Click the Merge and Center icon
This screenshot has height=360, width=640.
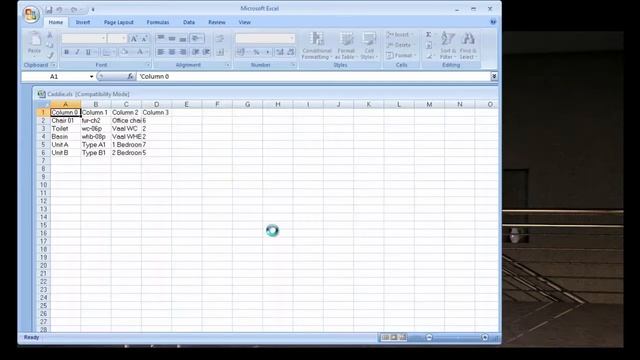pyautogui.click(x=220, y=52)
